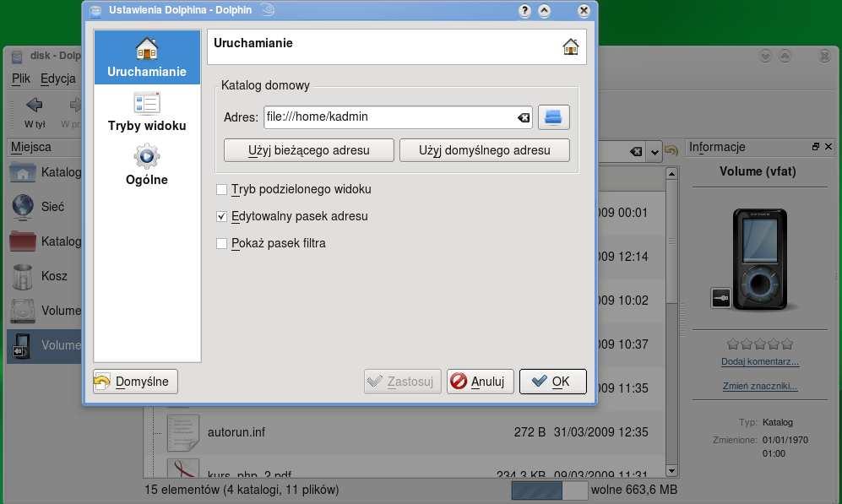The image size is (842, 504).
Task: Open Kosz trash in Miejsca panel
Action: point(45,276)
